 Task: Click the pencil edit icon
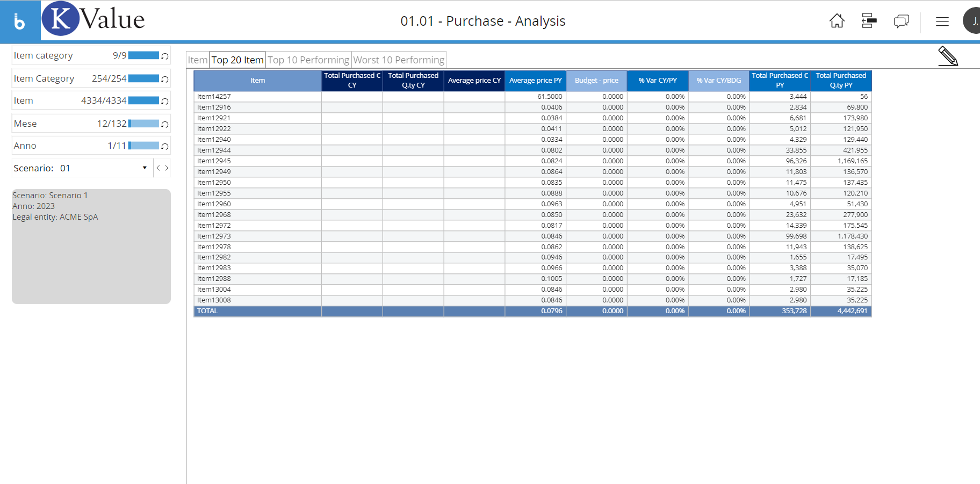click(948, 56)
